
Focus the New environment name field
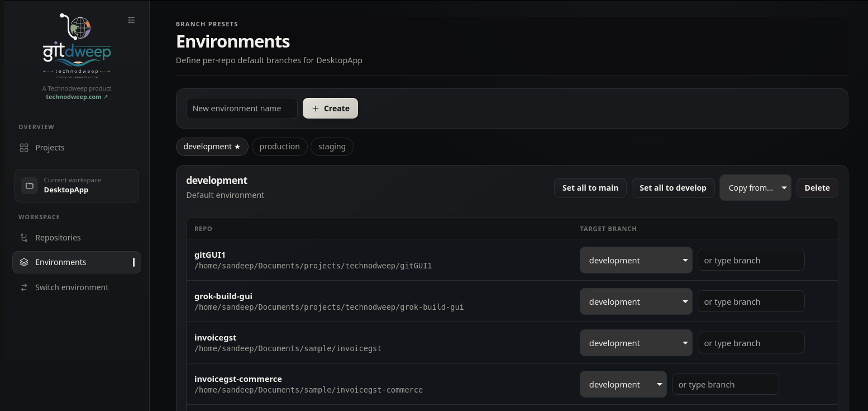coord(242,108)
